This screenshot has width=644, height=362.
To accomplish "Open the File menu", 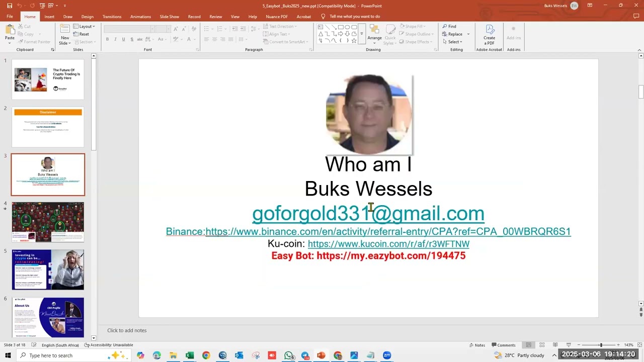I will [10, 17].
